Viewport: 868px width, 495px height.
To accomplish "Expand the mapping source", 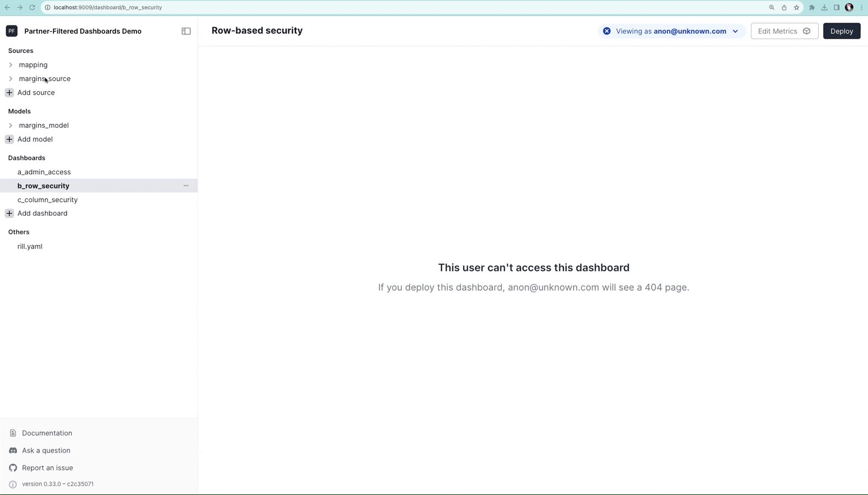I will tap(10, 65).
